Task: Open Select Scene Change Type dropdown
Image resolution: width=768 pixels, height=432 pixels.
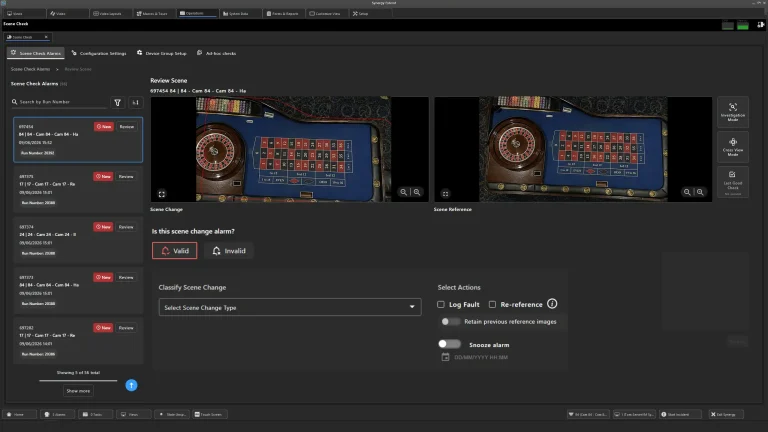Action: 289,307
